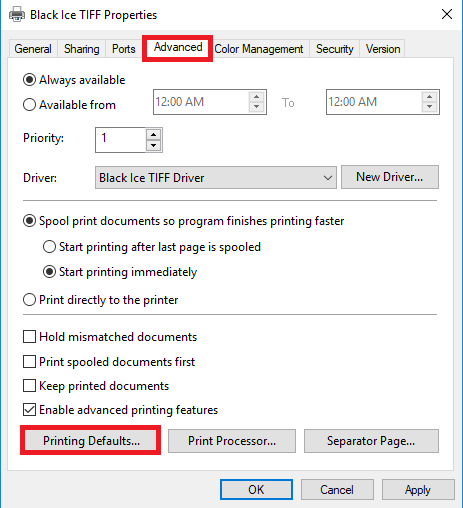
Task: Switch to the Color Management tab
Action: coord(259,49)
